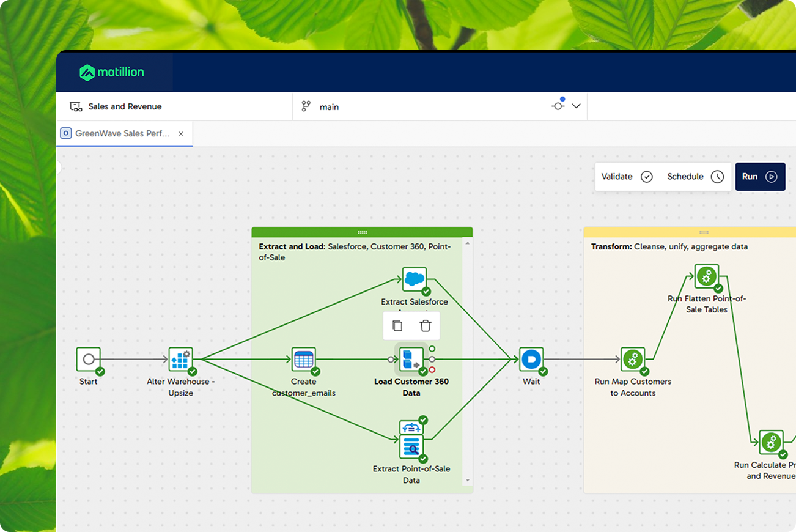Click the Extract and Load note scroll up arrow

(x=468, y=243)
